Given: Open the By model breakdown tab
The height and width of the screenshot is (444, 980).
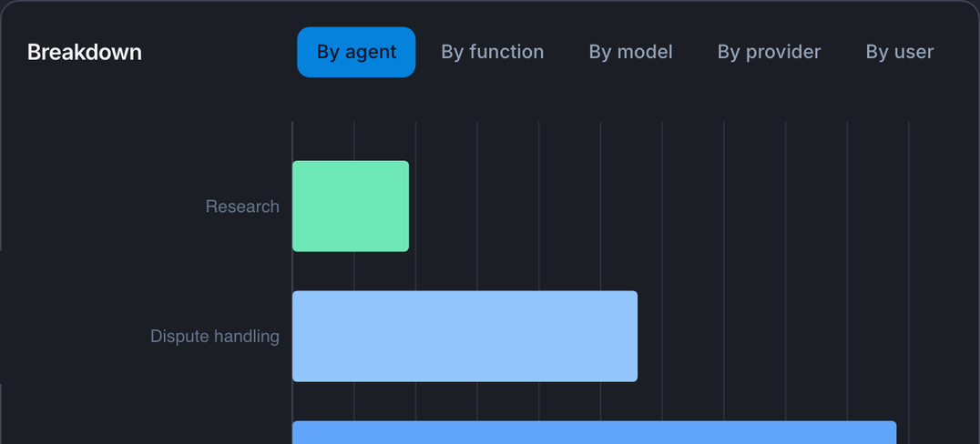Looking at the screenshot, I should coord(630,52).
